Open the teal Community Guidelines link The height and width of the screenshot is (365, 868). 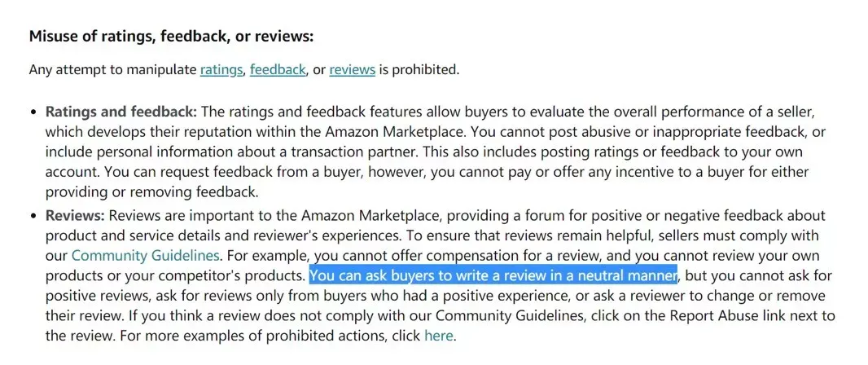tap(146, 256)
